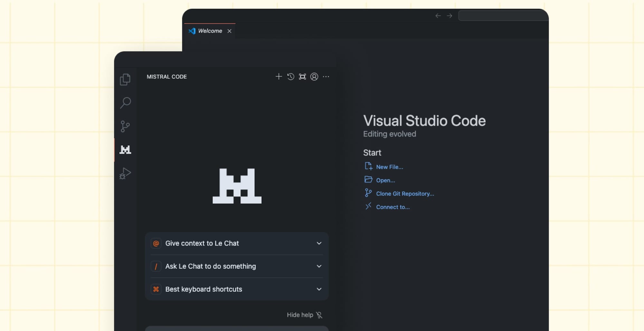The height and width of the screenshot is (331, 644).
Task: Start a new chat with the plus icon
Action: point(279,77)
